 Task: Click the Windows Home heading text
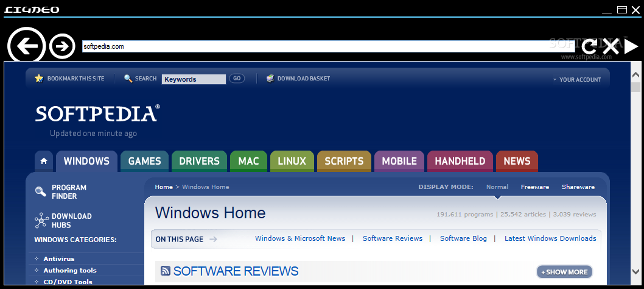(210, 213)
